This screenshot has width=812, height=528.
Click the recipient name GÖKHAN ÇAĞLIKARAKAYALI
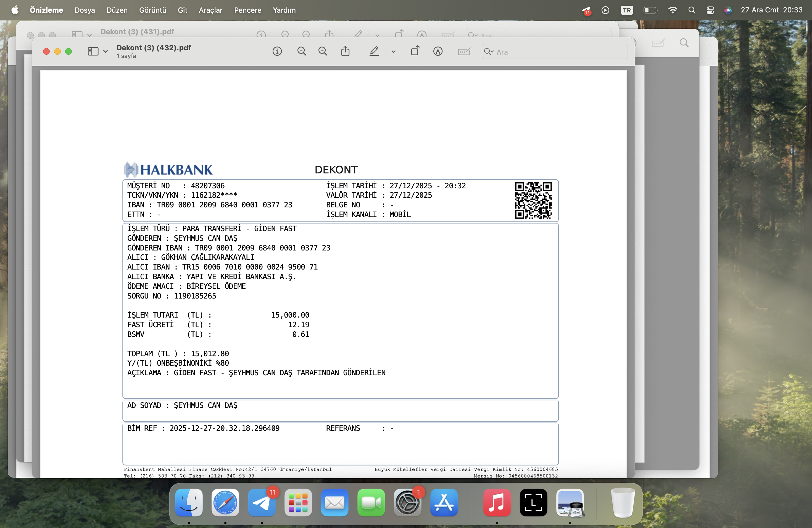(207, 257)
